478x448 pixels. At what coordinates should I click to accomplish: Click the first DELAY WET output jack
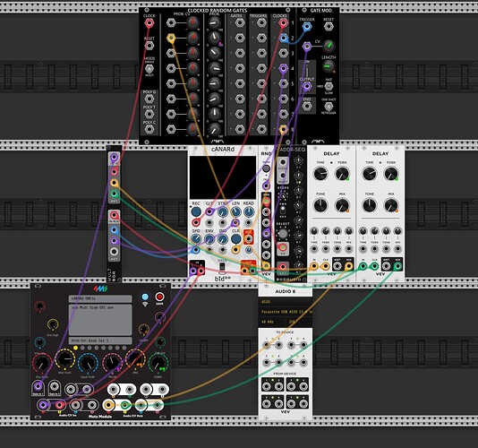(337, 266)
